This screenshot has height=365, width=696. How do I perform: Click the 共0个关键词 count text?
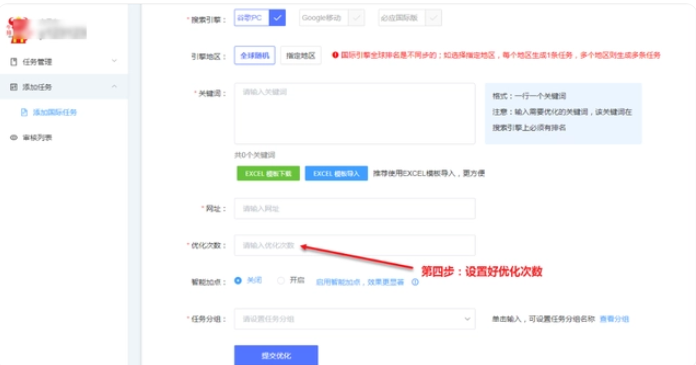click(255, 155)
